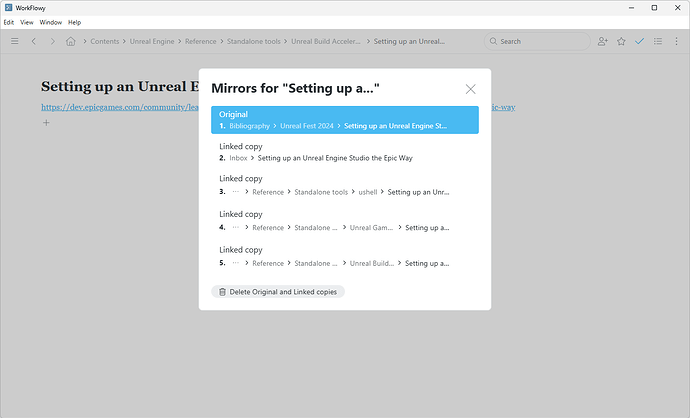This screenshot has width=690, height=418.
Task: Select linked copy 4 under Unreal Gam...
Action: tap(344, 221)
